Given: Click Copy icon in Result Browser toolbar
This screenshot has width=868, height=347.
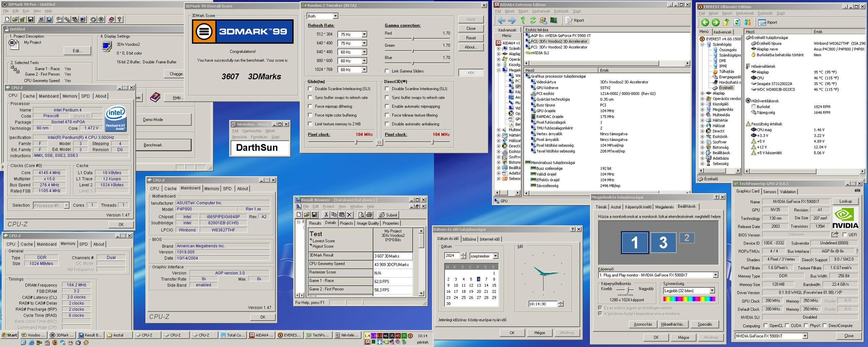Looking at the screenshot, I should point(334,214).
